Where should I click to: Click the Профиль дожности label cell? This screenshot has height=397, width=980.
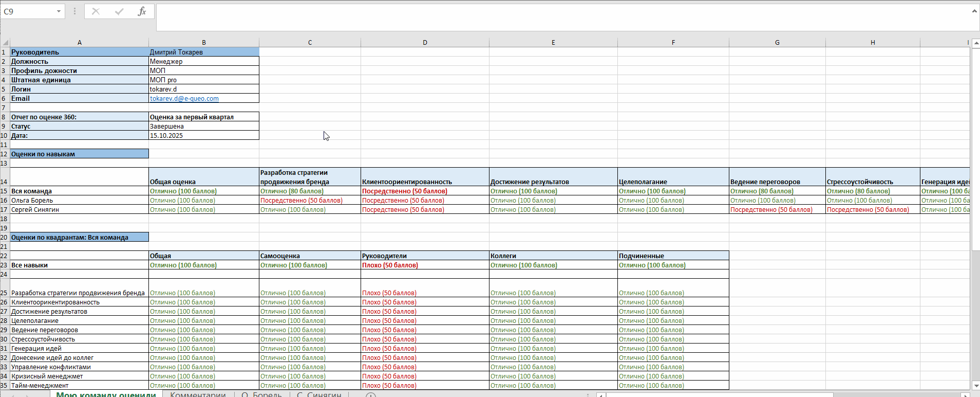coord(80,70)
